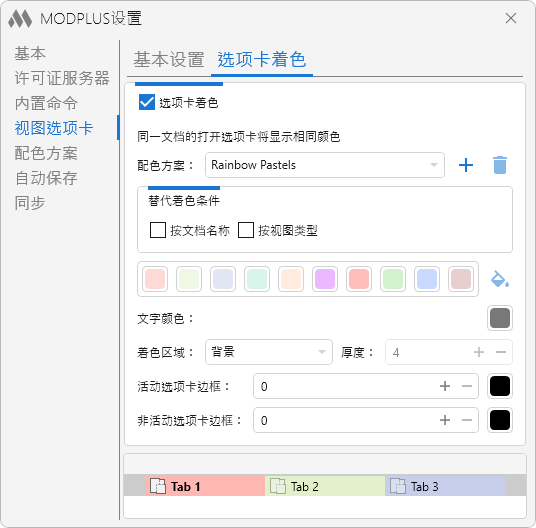Open the 着色区域 背景 dropdown
Screen dimensions: 536x528
coord(269,352)
